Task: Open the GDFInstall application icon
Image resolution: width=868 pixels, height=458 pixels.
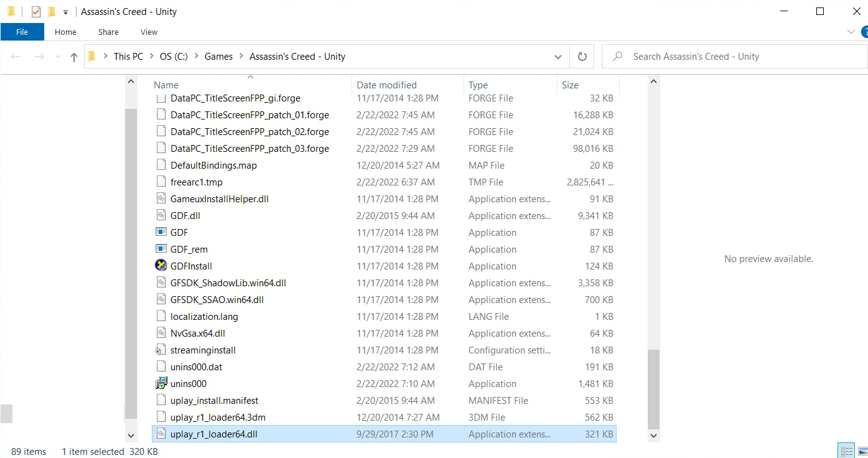Action: [x=161, y=266]
